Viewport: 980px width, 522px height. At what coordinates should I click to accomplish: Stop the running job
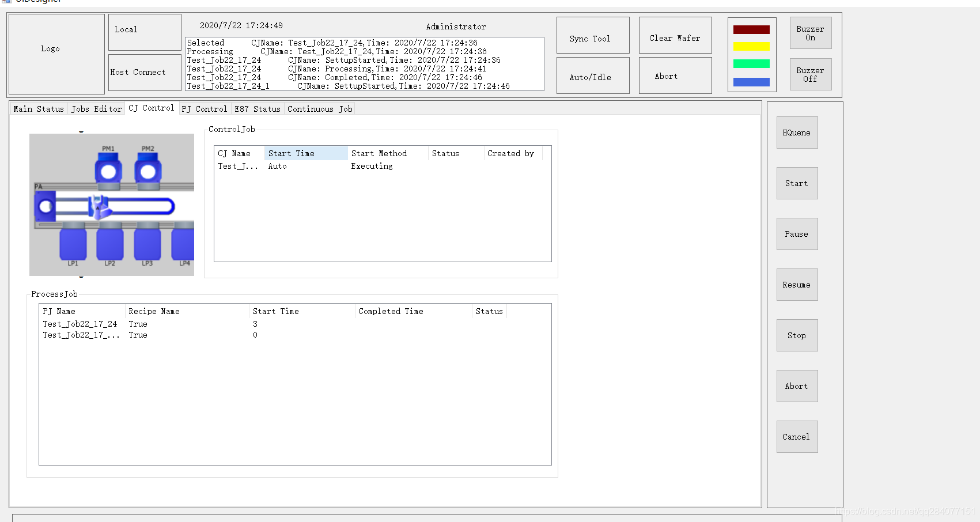coord(797,335)
